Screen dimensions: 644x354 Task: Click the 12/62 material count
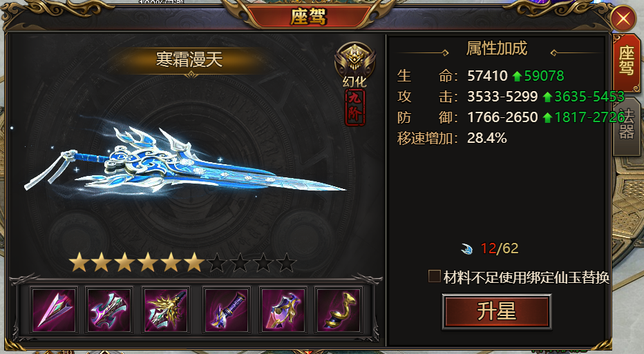click(500, 248)
